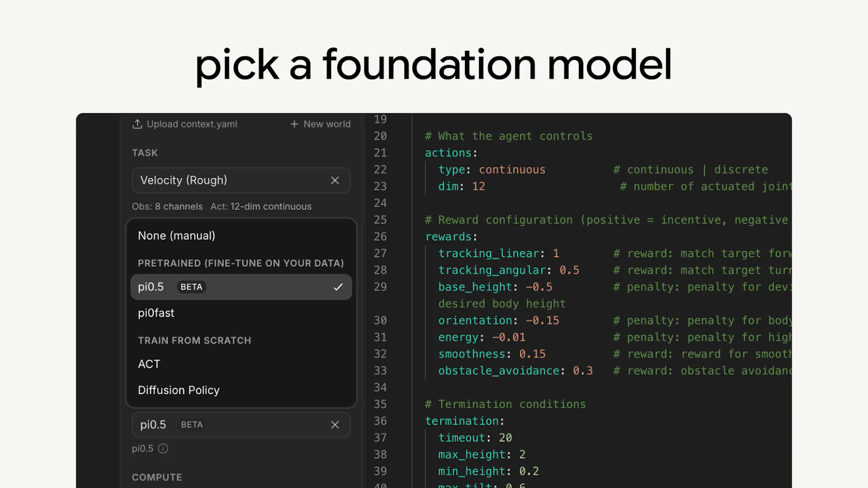Click the 'actions:' line in the editor
Viewport: 868px width, 488px height.
[451, 153]
